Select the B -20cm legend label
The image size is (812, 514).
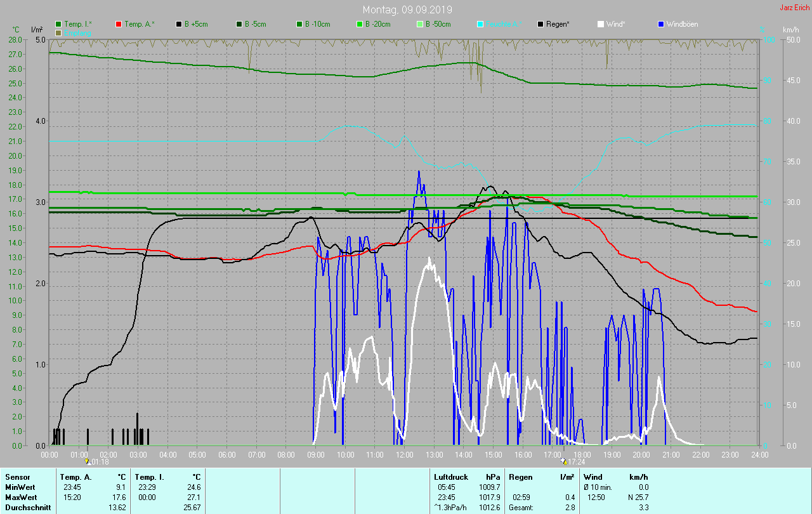click(x=377, y=24)
